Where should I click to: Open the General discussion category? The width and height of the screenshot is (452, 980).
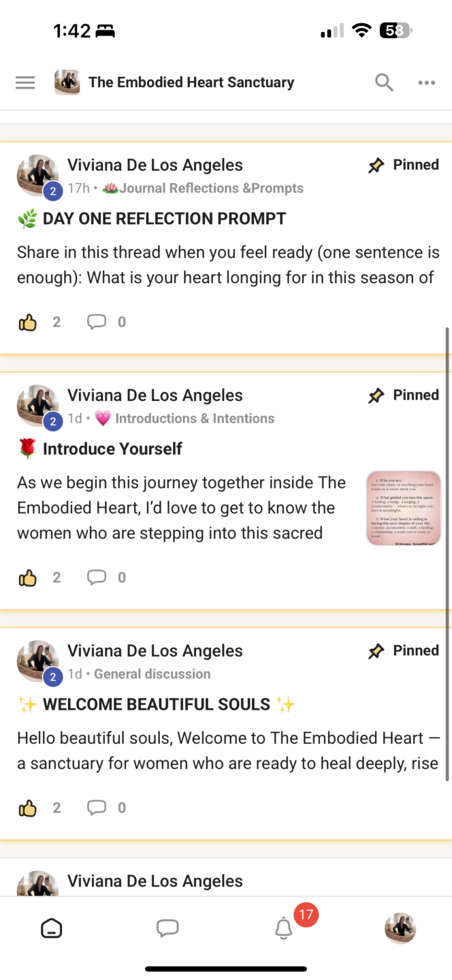[x=152, y=674]
